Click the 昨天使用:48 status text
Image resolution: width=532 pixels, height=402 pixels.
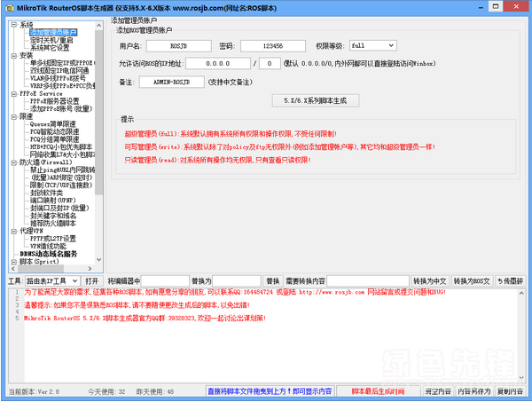point(155,392)
